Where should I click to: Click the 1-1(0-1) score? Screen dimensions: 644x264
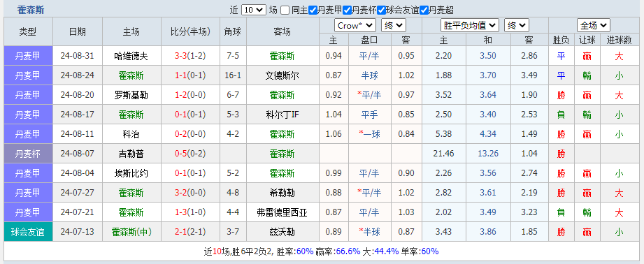coord(190,76)
